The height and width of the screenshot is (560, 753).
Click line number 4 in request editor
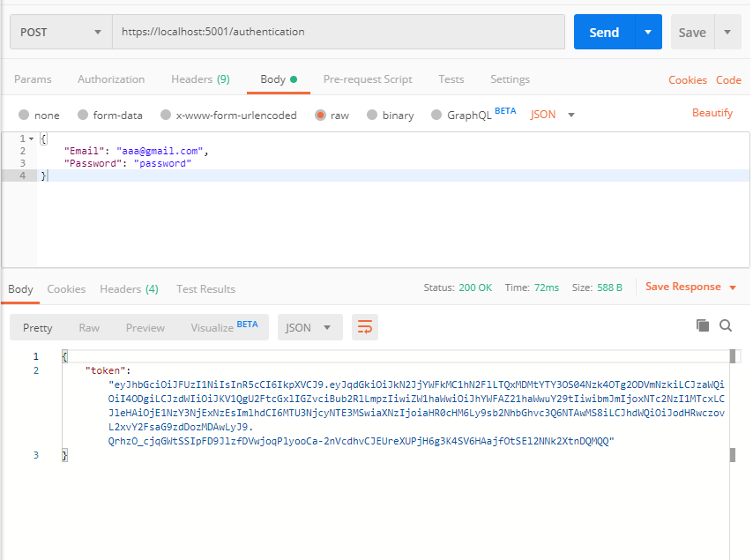(x=23, y=175)
